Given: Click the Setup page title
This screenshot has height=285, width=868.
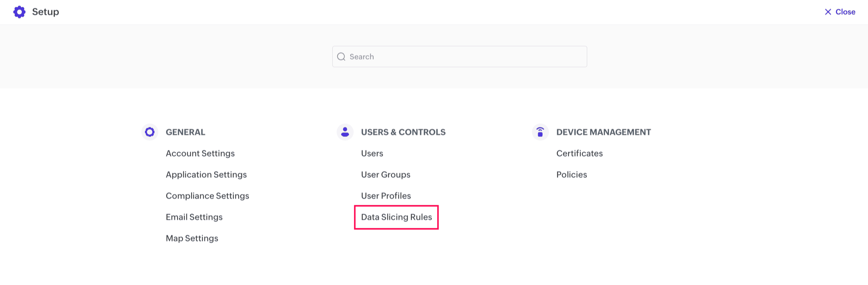Looking at the screenshot, I should pos(45,12).
